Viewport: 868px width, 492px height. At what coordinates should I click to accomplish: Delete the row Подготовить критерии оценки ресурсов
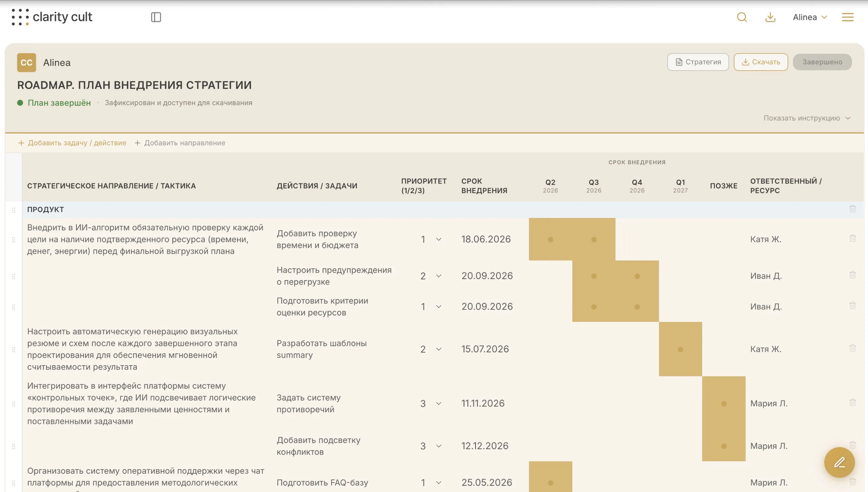point(852,306)
